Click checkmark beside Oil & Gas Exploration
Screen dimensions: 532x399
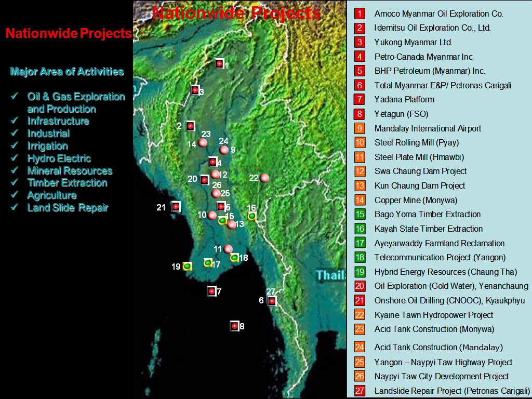[x=15, y=97]
